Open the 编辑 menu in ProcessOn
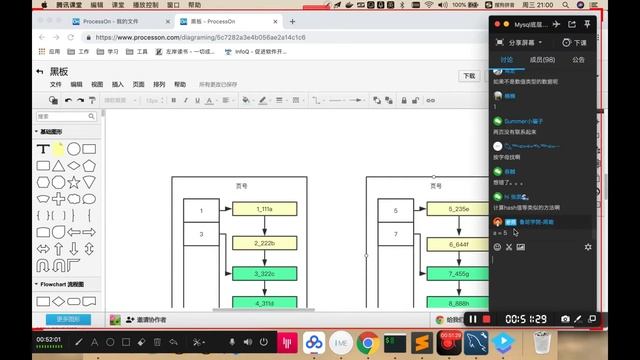The height and width of the screenshot is (360, 640). click(x=76, y=84)
